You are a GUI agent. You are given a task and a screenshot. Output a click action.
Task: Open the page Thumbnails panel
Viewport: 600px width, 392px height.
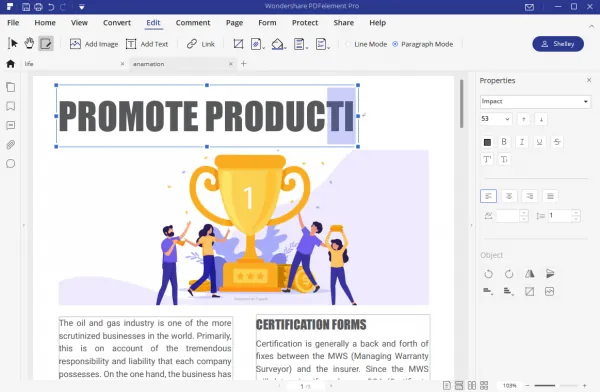coord(11,87)
